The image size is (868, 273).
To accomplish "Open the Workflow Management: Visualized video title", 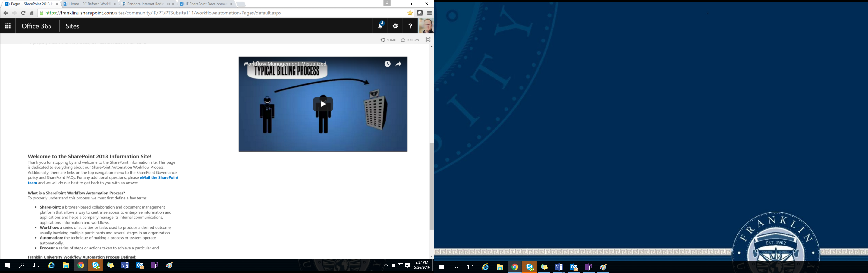I will click(x=285, y=64).
